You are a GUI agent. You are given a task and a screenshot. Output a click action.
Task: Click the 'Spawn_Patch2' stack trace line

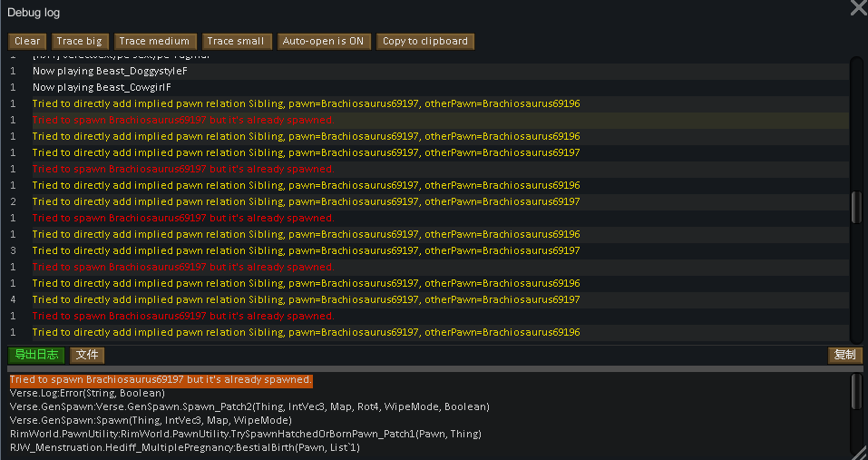[x=249, y=406]
